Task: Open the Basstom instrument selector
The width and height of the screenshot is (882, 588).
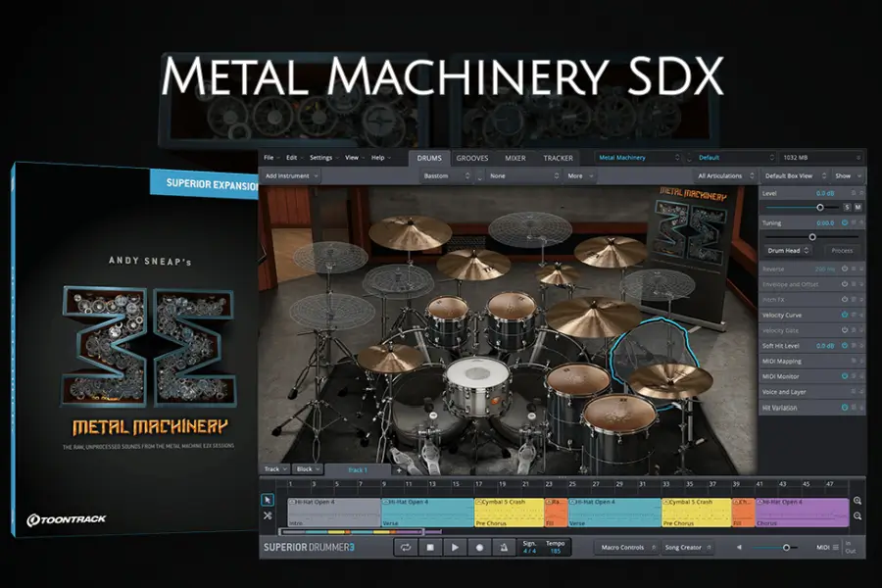Action: pyautogui.click(x=447, y=176)
